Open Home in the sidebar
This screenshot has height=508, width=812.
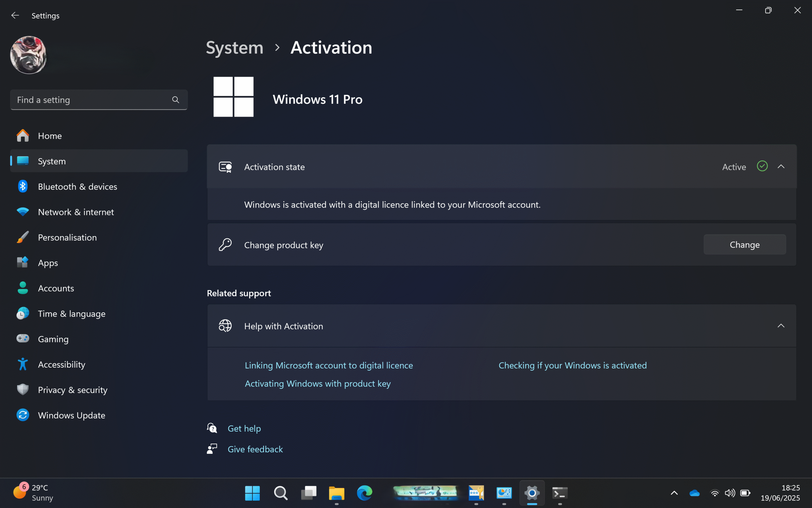99,136
